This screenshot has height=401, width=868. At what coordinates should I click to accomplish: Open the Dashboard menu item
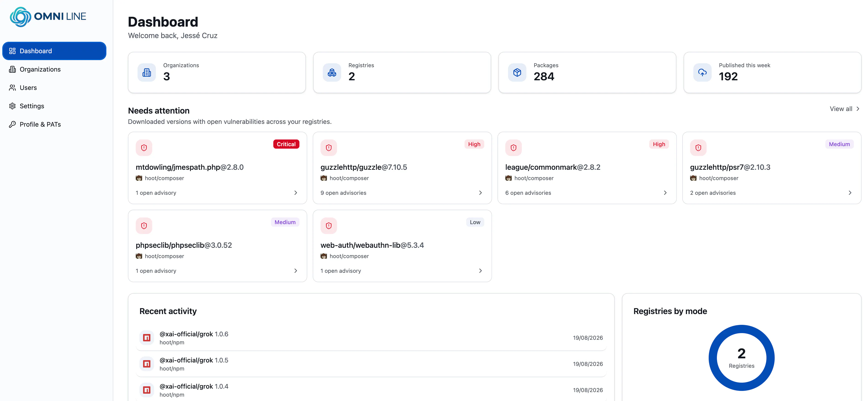click(x=54, y=51)
